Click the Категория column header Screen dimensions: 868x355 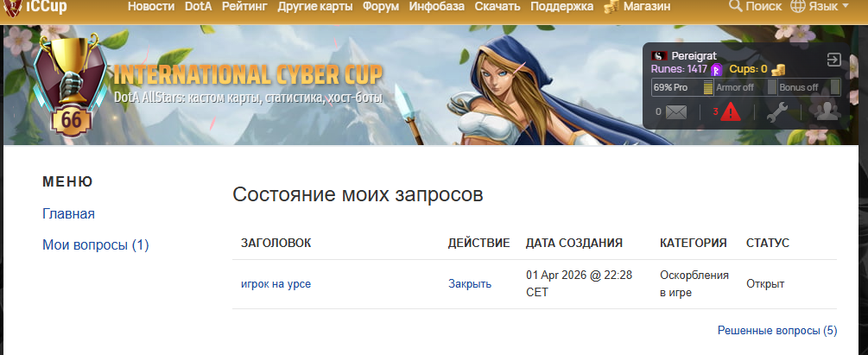pyautogui.click(x=693, y=243)
